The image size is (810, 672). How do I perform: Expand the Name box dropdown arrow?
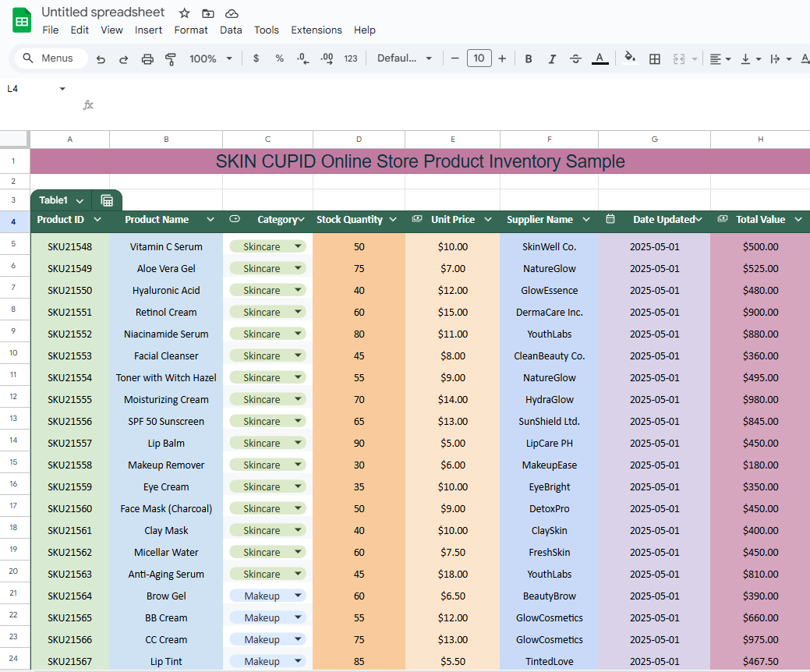point(62,89)
